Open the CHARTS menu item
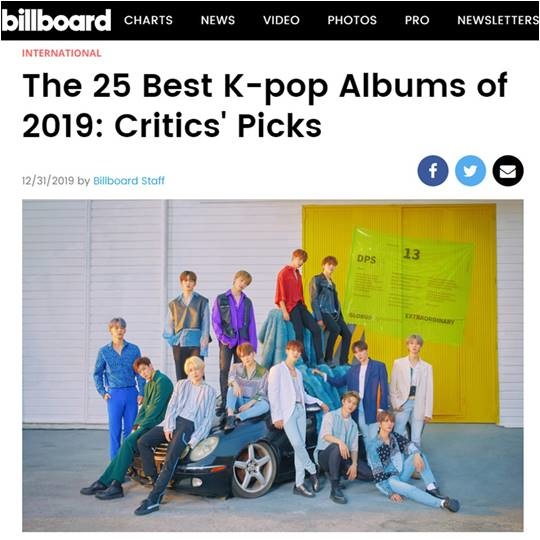The image size is (540, 540). point(148,20)
